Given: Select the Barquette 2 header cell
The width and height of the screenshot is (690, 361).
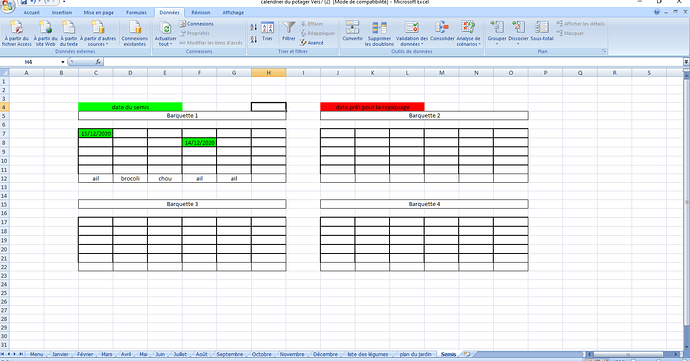Looking at the screenshot, I should point(424,115).
